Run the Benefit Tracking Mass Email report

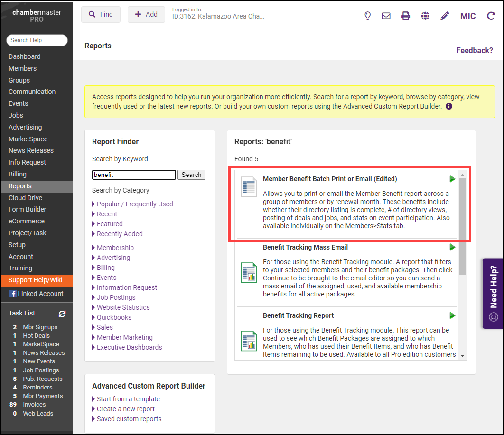click(x=452, y=247)
